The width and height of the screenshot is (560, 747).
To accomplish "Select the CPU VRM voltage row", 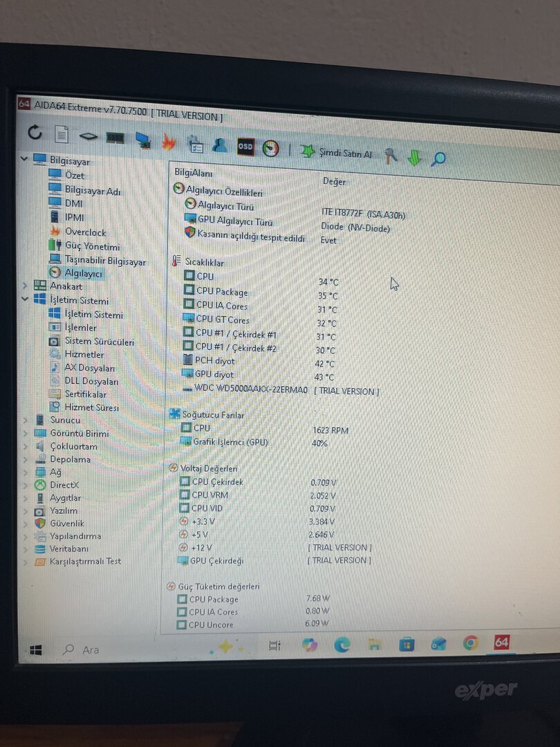I will pyautogui.click(x=258, y=495).
